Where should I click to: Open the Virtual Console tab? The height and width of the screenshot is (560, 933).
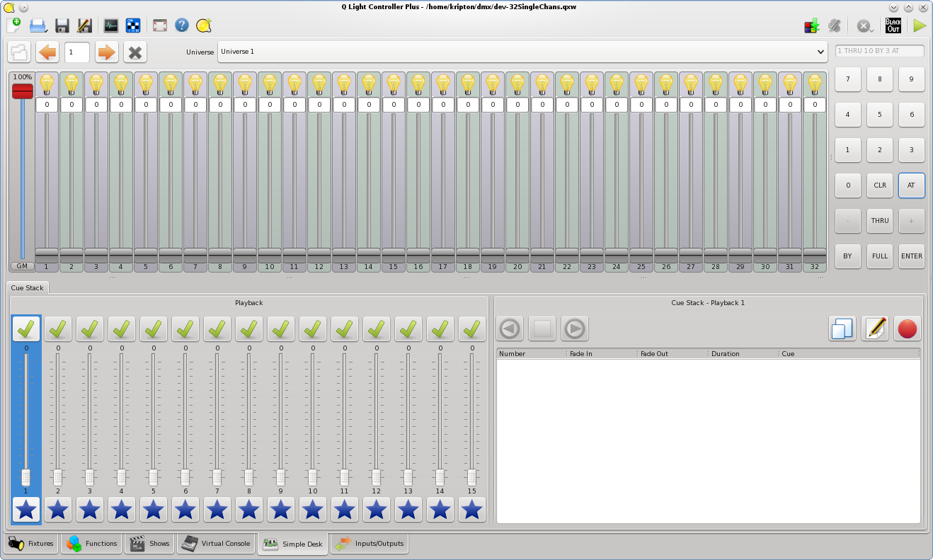tap(216, 544)
